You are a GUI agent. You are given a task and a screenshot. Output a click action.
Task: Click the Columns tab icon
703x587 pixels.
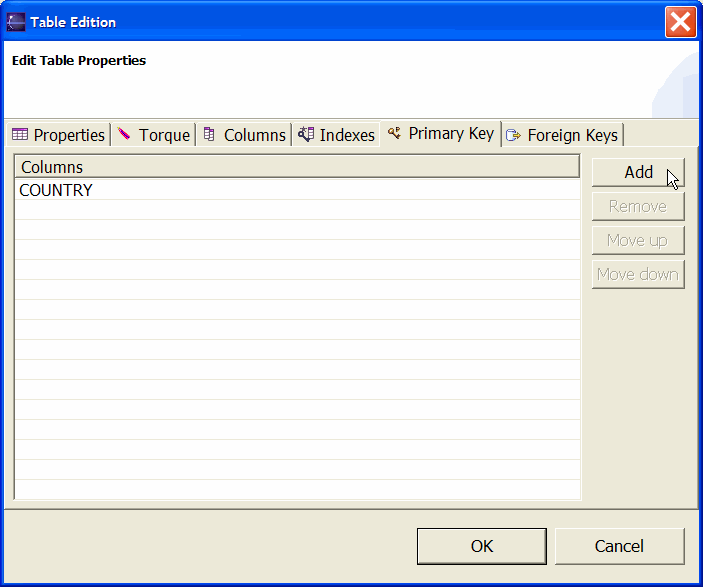[210, 135]
